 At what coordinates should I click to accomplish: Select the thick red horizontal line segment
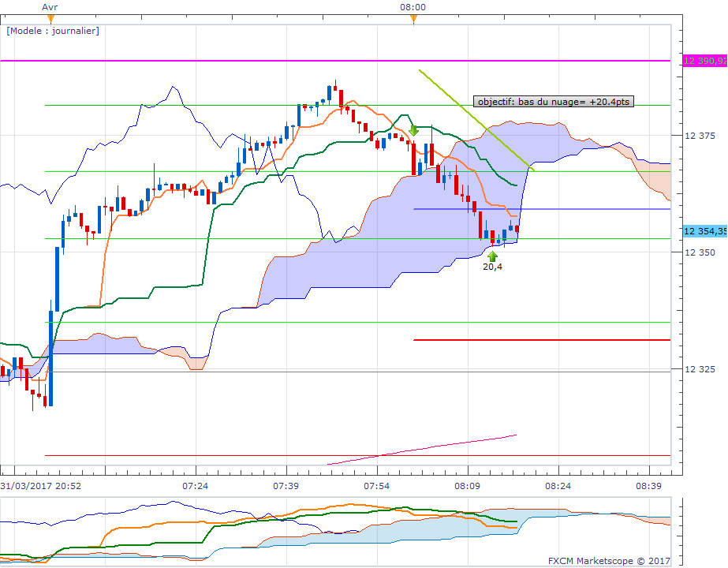(x=542, y=340)
